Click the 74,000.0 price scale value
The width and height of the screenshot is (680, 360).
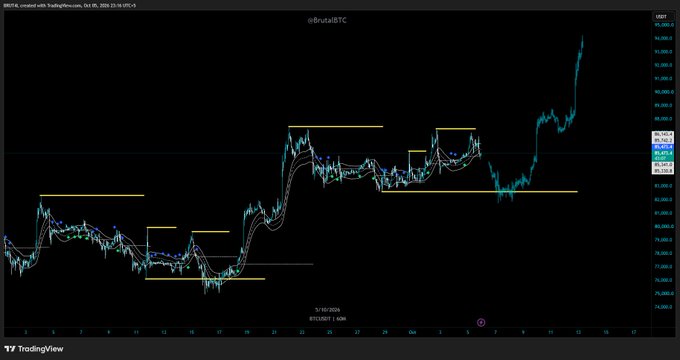(x=664, y=307)
